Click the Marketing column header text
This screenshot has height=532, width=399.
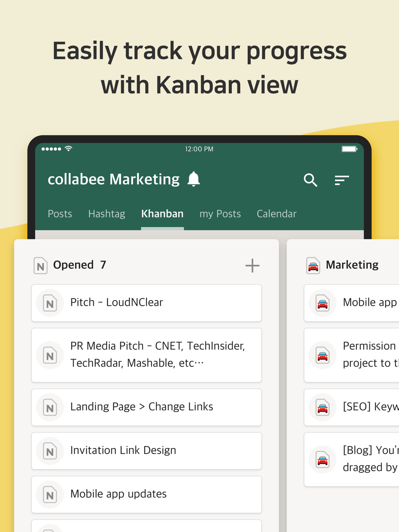pos(352,265)
